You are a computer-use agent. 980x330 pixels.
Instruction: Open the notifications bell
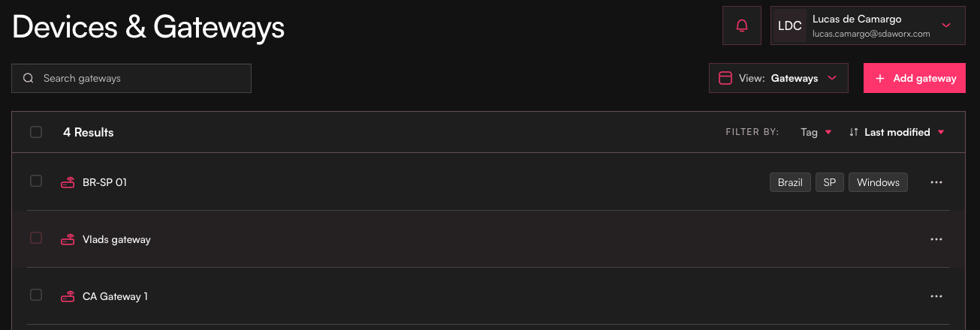pyautogui.click(x=742, y=25)
